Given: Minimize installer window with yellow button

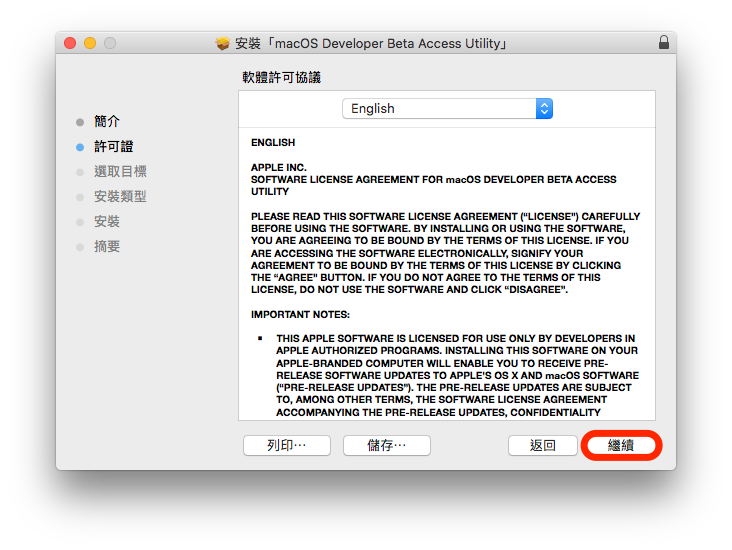Looking at the screenshot, I should (x=90, y=43).
